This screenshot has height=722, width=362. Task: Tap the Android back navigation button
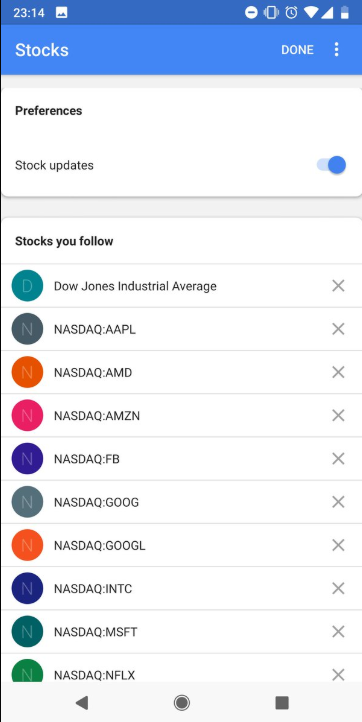(x=82, y=702)
